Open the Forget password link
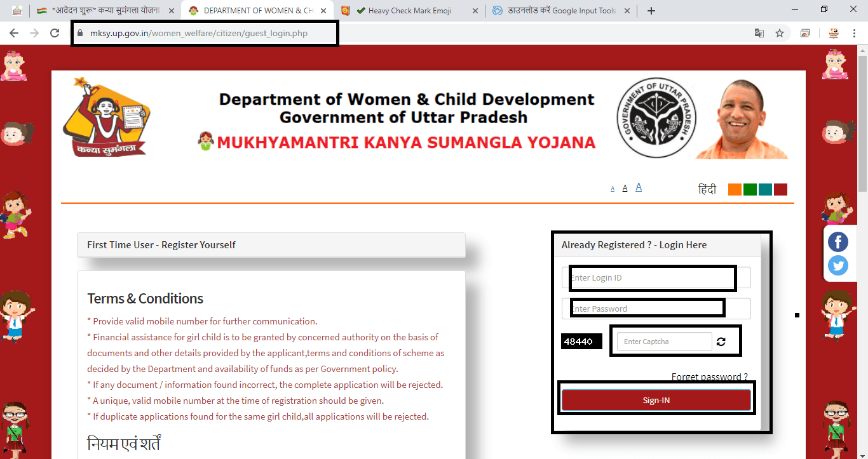The height and width of the screenshot is (459, 868). point(710,377)
